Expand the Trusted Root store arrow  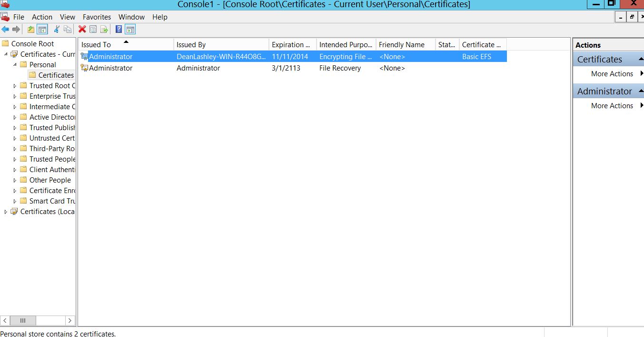coord(15,86)
